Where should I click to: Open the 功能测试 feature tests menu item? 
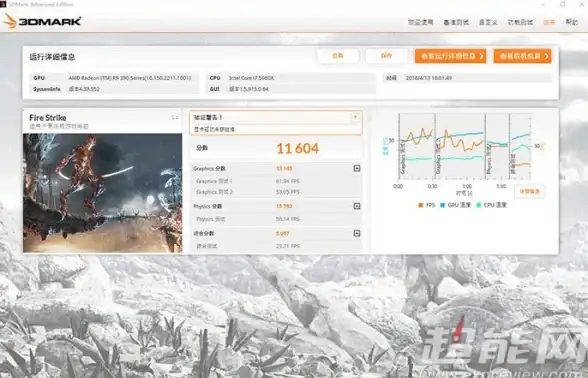(x=520, y=22)
